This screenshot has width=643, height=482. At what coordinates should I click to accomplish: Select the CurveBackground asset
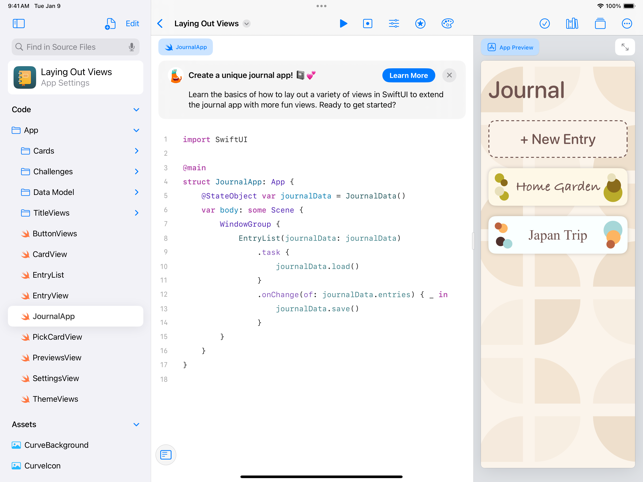point(75,445)
